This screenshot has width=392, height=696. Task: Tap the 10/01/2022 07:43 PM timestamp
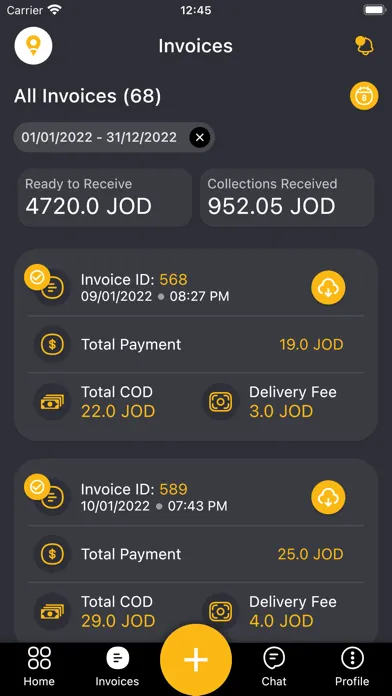154,506
